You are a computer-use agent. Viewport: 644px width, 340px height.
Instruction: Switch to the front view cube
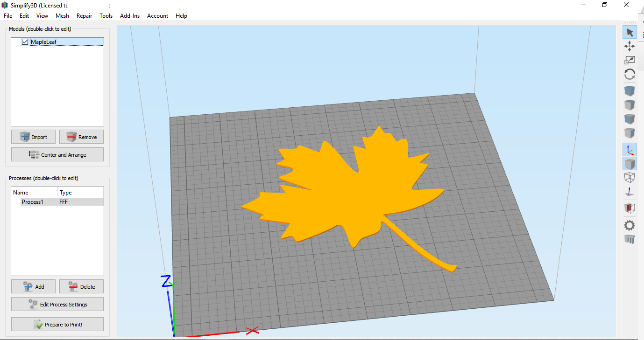(x=630, y=119)
